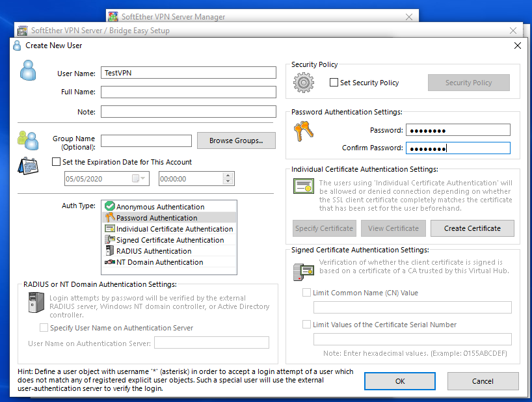This screenshot has height=402, width=532.
Task: Click the grayed Security Policy button
Action: click(x=468, y=83)
